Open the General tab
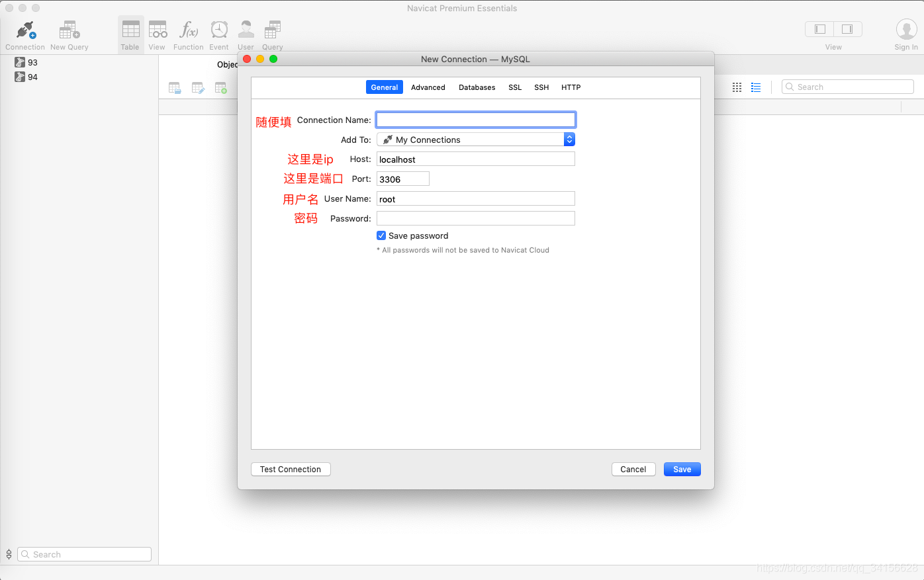 point(385,87)
